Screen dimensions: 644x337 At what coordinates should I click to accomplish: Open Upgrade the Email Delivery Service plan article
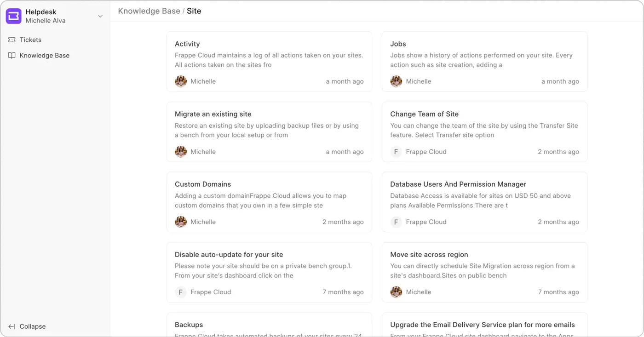pyautogui.click(x=484, y=325)
